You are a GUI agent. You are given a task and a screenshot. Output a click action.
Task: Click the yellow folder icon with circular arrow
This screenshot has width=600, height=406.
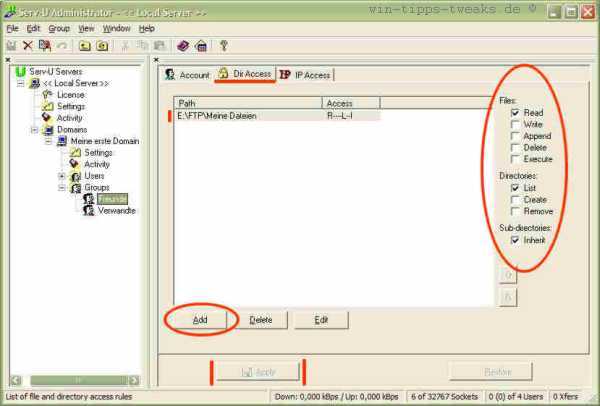(x=102, y=46)
